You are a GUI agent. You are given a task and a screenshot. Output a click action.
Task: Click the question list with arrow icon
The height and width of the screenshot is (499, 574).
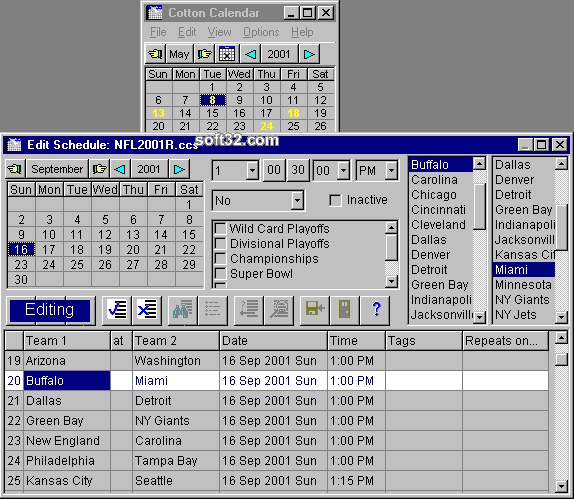[x=249, y=310]
